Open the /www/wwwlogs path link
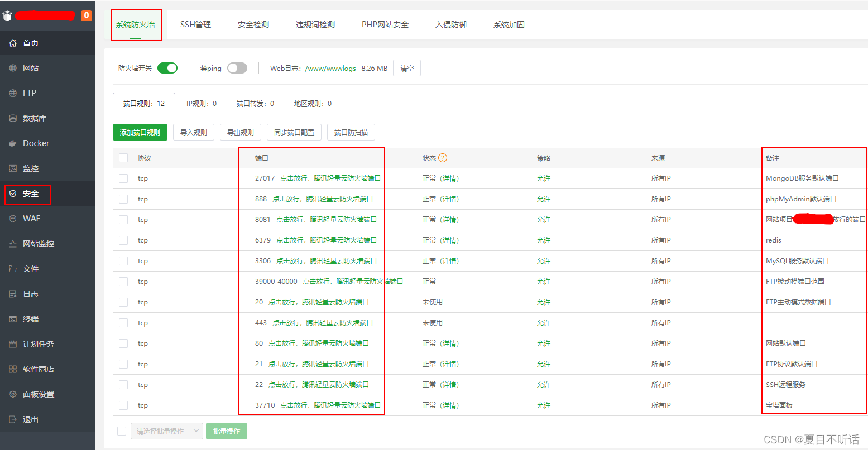 tap(330, 68)
